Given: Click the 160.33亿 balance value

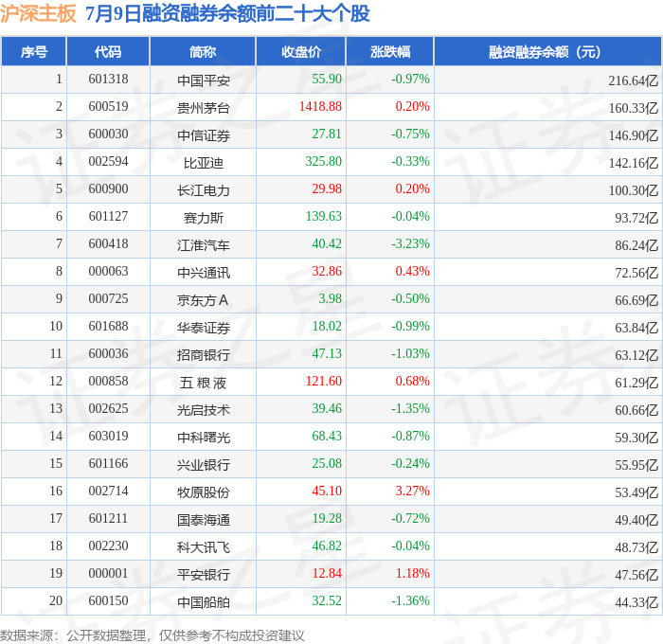Looking at the screenshot, I should click(634, 108).
